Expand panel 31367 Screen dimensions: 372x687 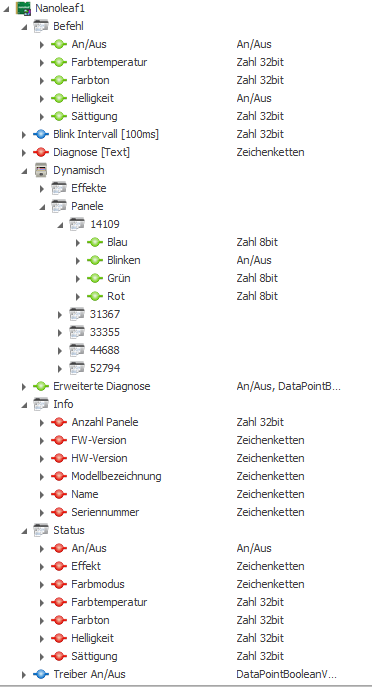click(60, 315)
